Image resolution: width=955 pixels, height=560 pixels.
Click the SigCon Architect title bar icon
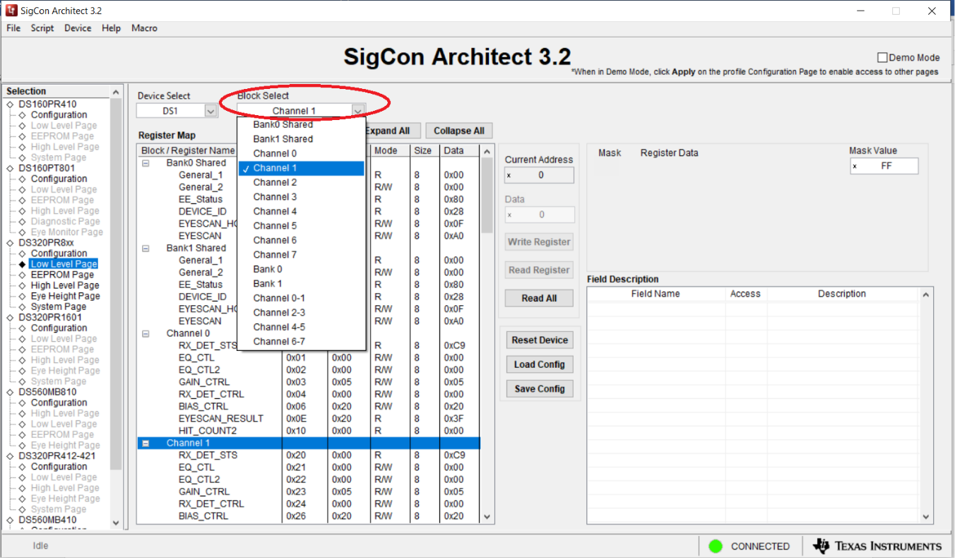tap(11, 11)
